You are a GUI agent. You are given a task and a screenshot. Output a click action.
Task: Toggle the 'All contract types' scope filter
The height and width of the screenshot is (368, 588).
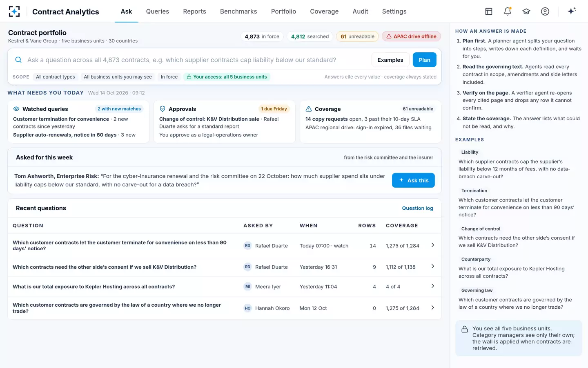click(x=56, y=77)
